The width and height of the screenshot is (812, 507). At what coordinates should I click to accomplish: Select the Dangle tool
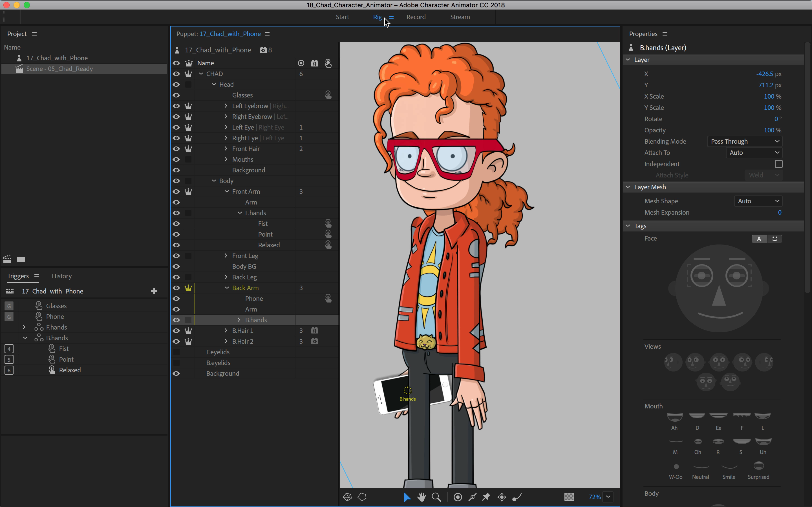click(517, 497)
